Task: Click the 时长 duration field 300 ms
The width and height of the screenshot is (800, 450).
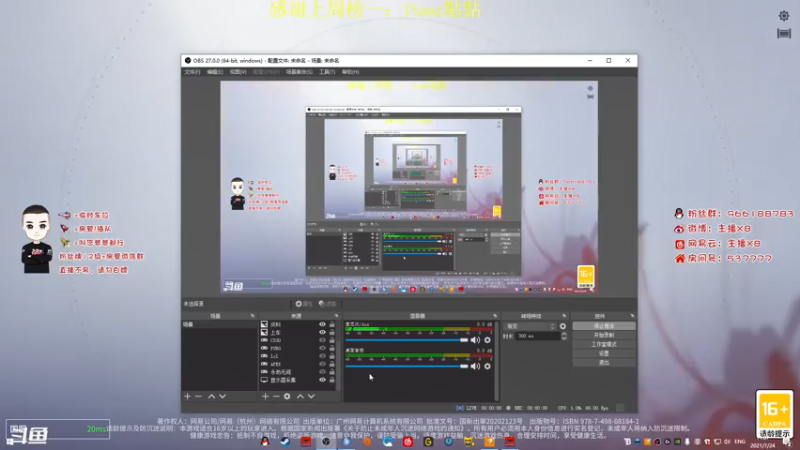Action: coord(538,336)
